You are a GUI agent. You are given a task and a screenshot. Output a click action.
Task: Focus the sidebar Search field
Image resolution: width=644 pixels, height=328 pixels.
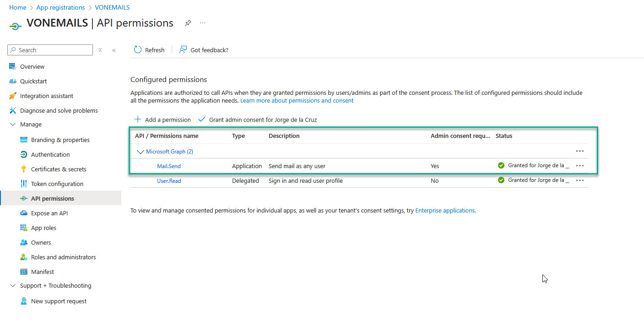click(x=50, y=50)
